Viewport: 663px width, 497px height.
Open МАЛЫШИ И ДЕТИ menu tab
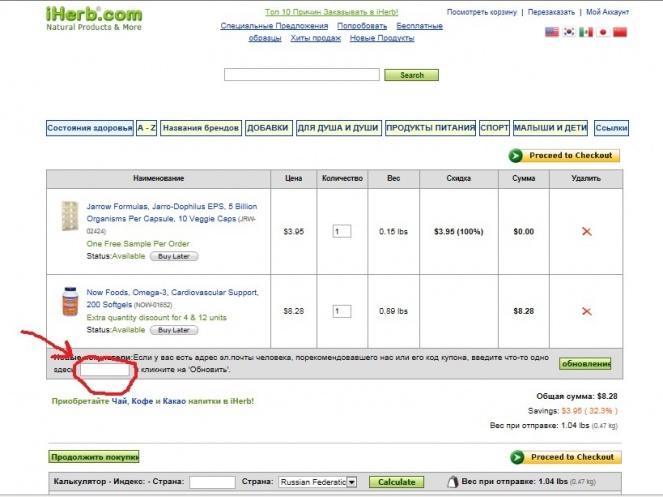point(550,128)
